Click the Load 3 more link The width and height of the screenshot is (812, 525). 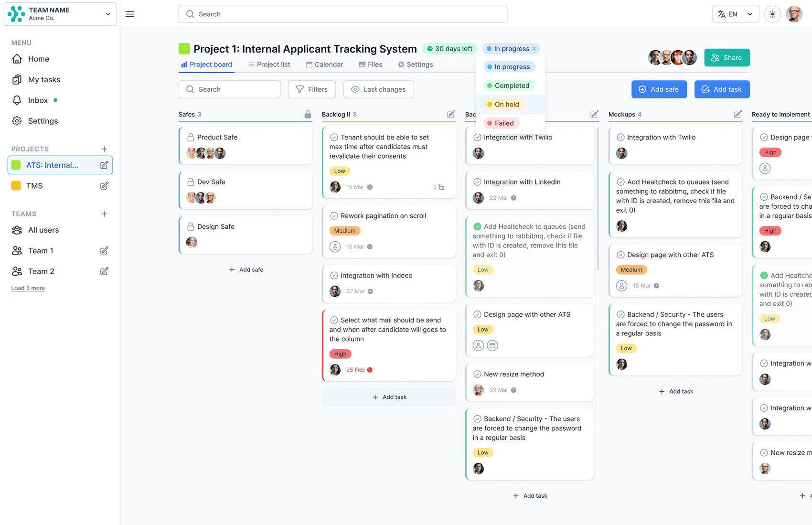28,288
